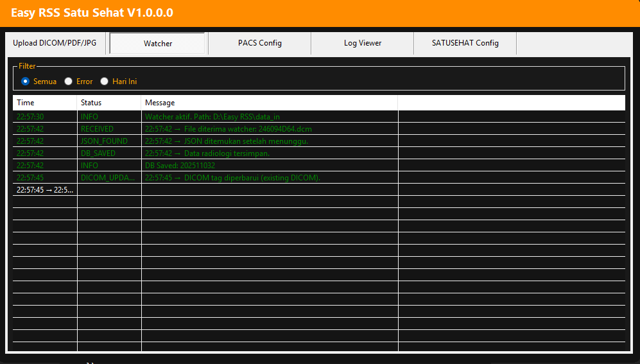The height and width of the screenshot is (364, 640).
Task: Enable the Hari Ini filter option
Action: 105,82
